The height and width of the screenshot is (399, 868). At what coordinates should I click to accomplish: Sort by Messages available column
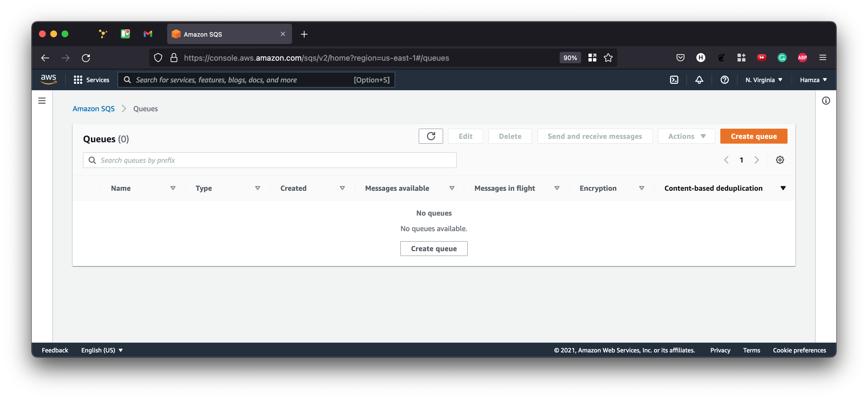pos(397,188)
